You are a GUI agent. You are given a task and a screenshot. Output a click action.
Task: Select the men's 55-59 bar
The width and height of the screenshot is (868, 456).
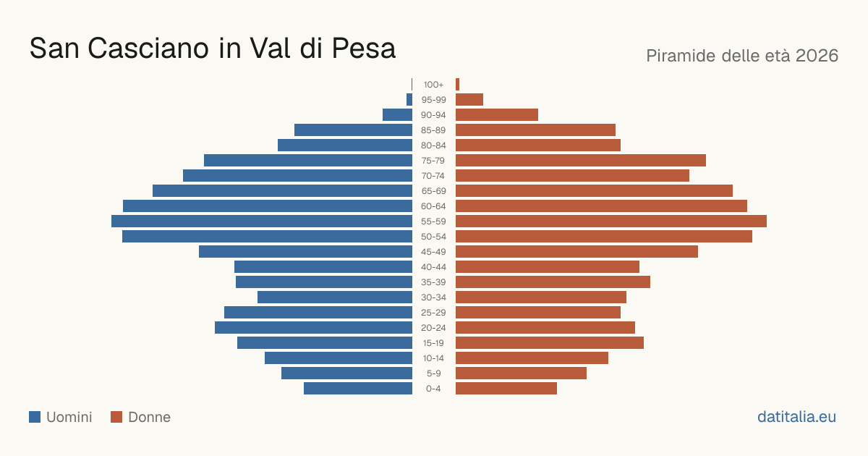[x=262, y=221]
